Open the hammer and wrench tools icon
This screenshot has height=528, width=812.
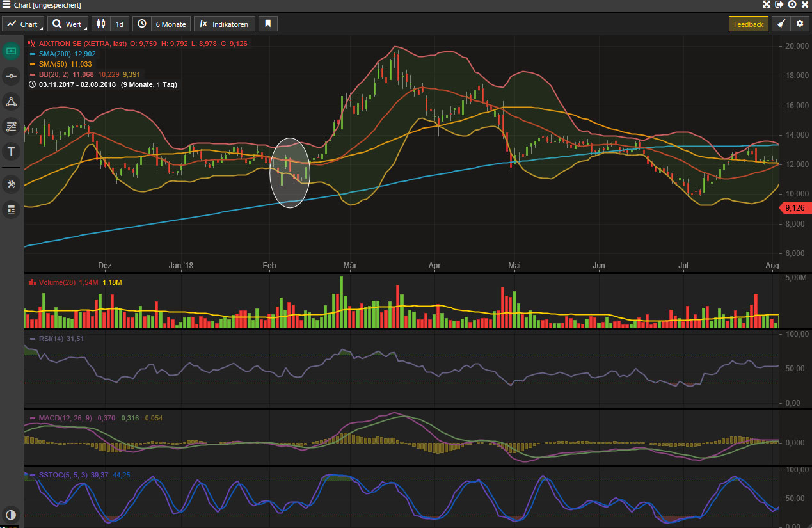point(11,184)
